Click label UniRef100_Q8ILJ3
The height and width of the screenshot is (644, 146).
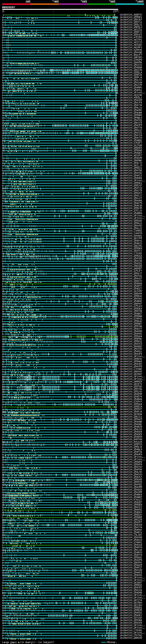(131, 165)
